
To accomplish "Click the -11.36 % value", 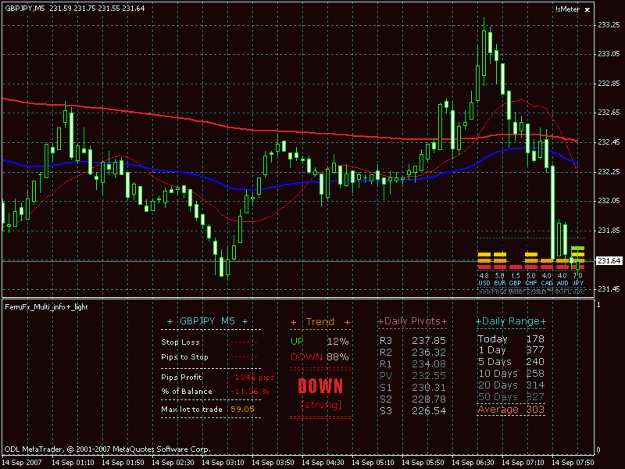I will coord(250,391).
